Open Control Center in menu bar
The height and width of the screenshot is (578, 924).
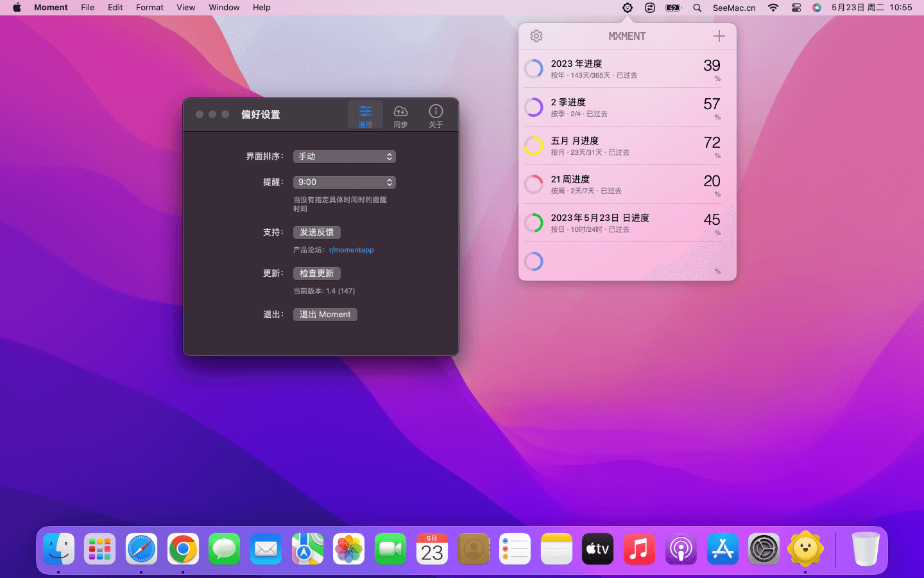pos(796,8)
